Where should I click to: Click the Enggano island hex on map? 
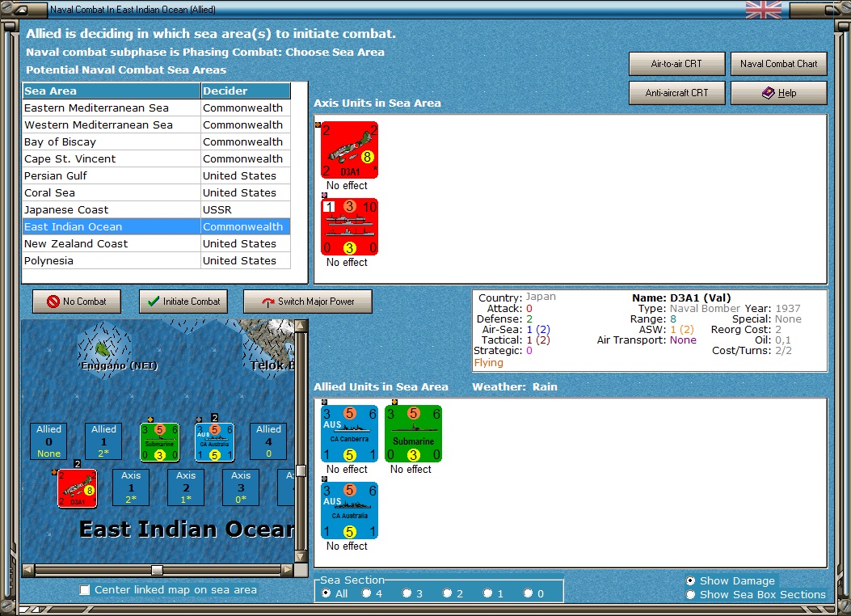point(103,348)
